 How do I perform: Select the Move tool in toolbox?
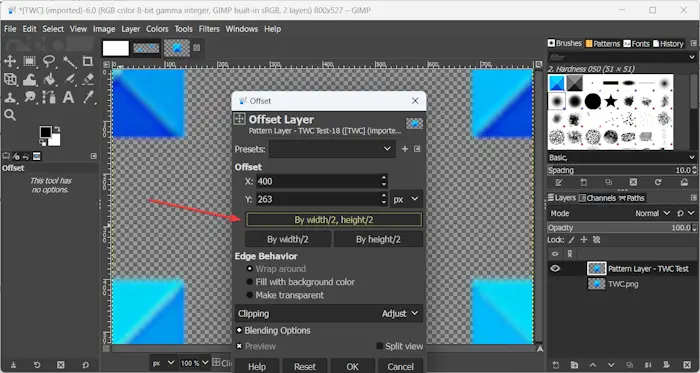(x=10, y=61)
